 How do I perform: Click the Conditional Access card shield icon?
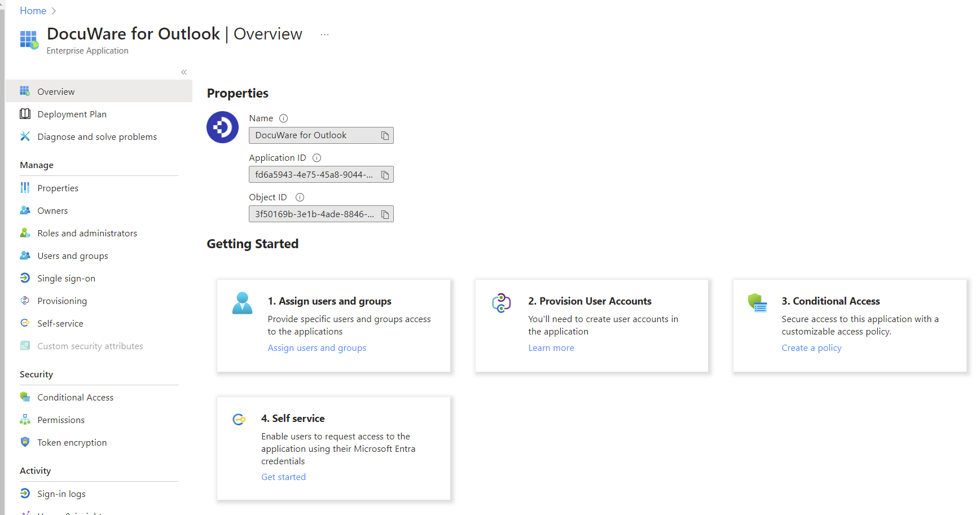[x=757, y=303]
